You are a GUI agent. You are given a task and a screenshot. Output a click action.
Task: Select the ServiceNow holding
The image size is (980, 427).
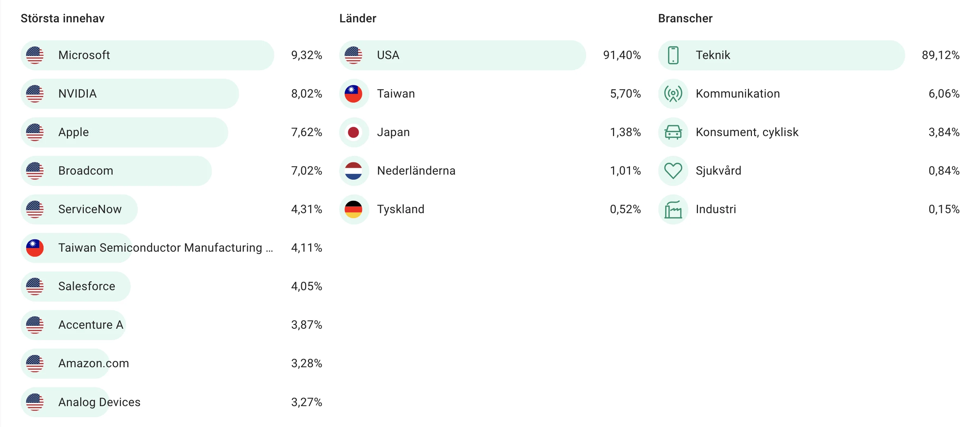171,209
